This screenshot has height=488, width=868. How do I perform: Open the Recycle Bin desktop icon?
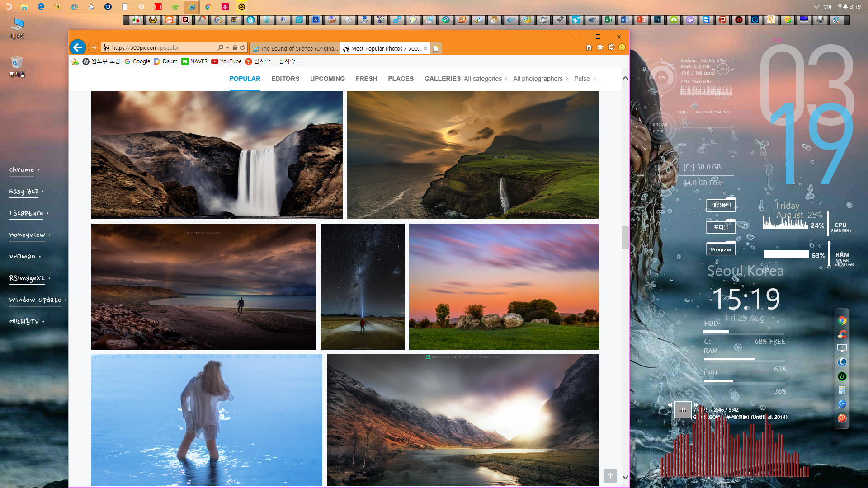pyautogui.click(x=17, y=66)
